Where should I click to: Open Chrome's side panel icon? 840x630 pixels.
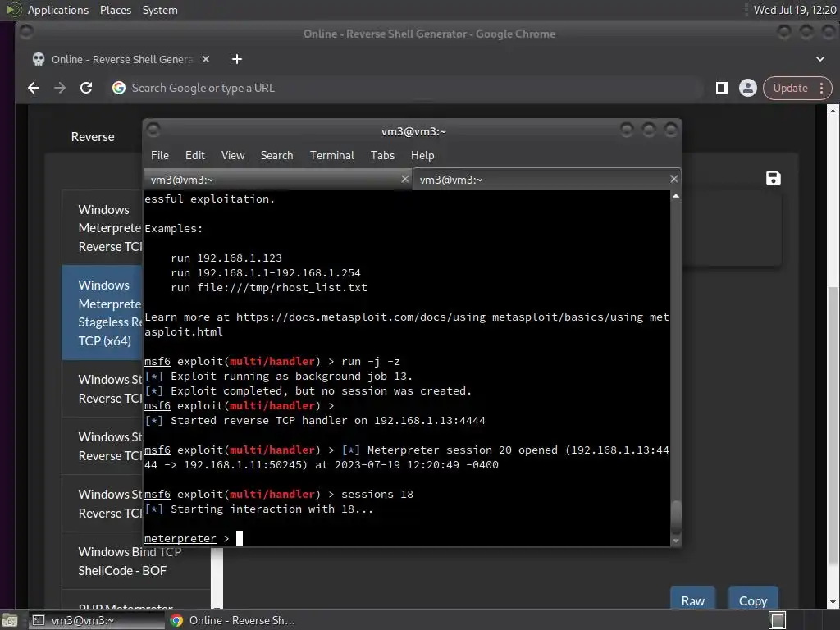coord(722,88)
